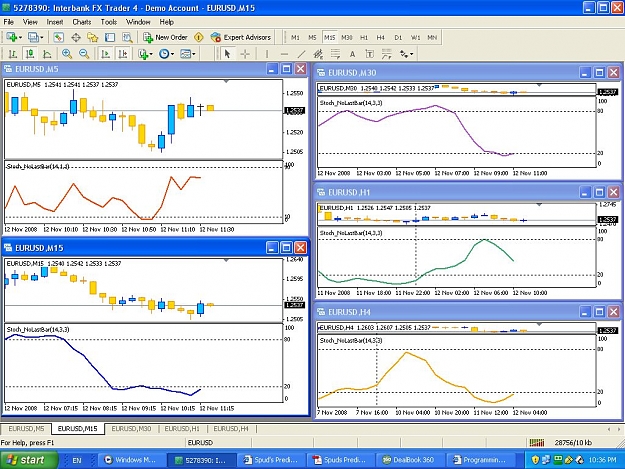Screen dimensions: 625x469
Task: Zoom in on the chart
Action: pyautogui.click(x=67, y=54)
